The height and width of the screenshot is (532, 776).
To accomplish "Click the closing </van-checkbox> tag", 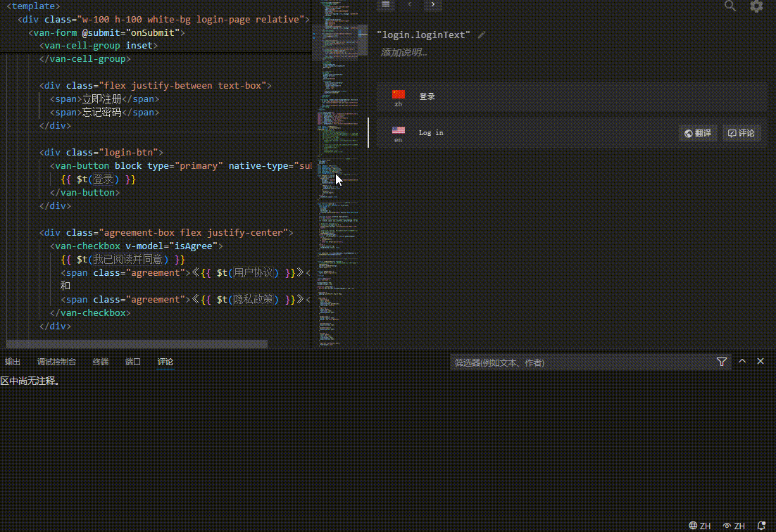I will click(90, 312).
